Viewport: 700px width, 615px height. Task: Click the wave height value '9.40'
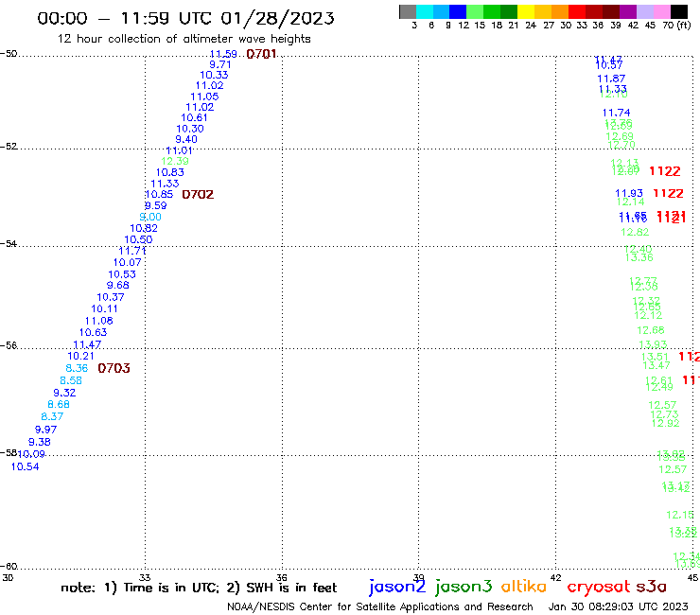[x=186, y=139]
